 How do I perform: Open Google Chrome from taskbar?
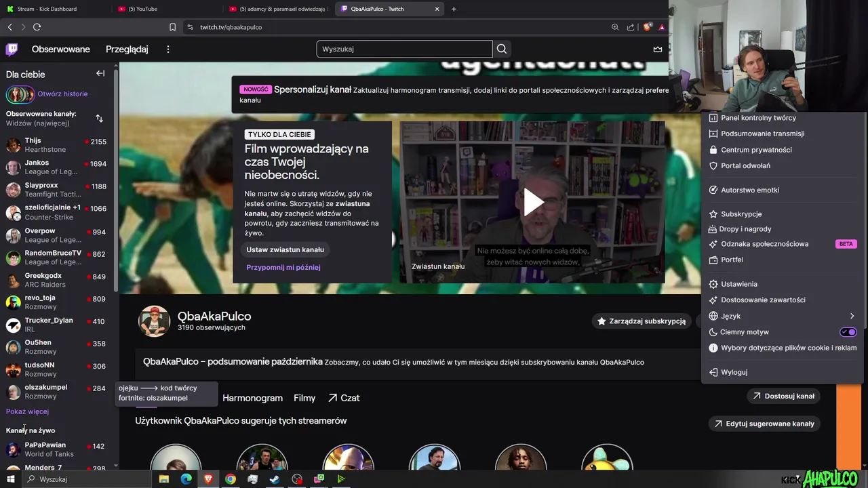click(231, 479)
